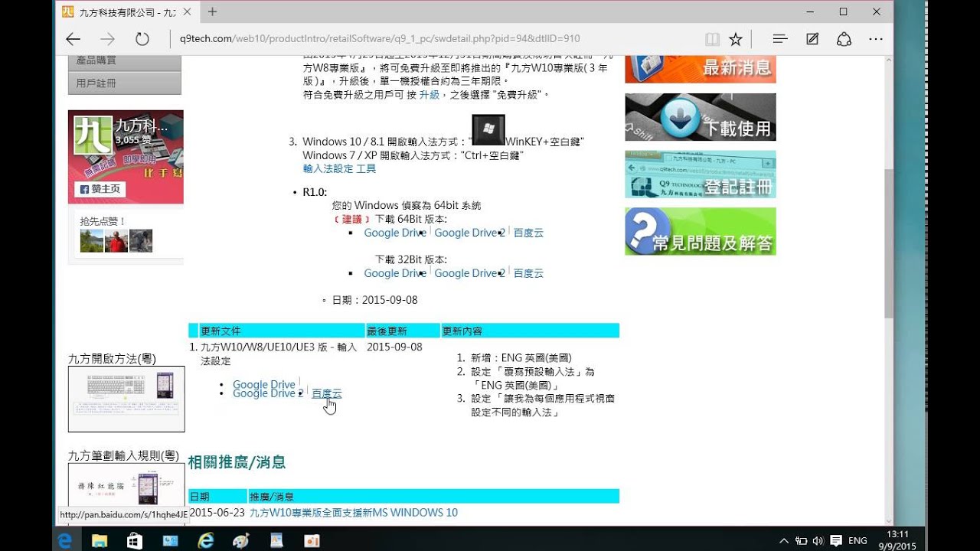Open File Explorer from taskbar

click(x=100, y=540)
